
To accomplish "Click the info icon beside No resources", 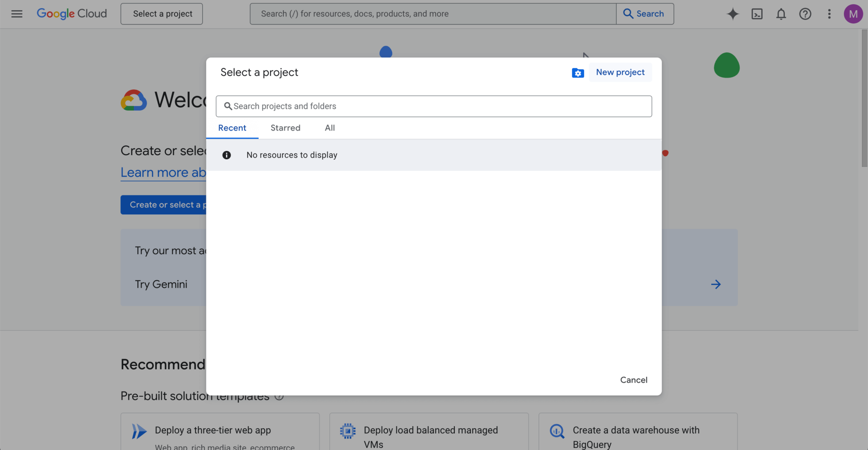I will point(227,155).
